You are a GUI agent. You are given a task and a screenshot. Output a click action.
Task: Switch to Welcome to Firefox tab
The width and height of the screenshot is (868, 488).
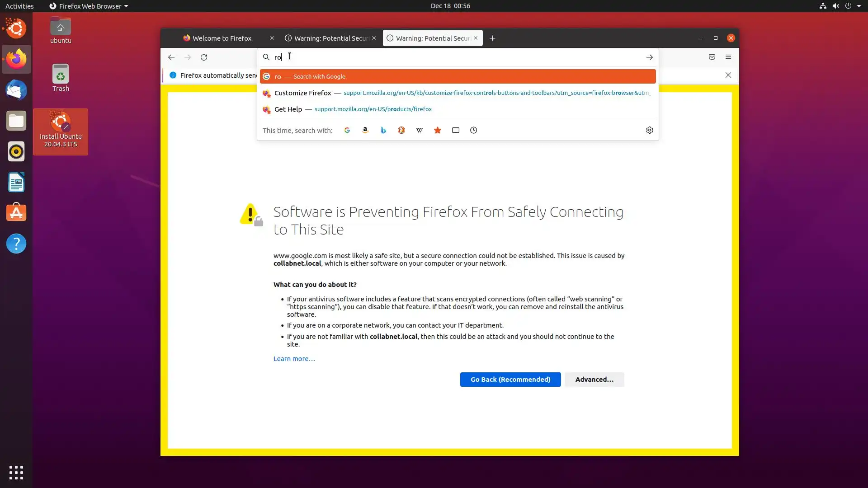point(222,38)
